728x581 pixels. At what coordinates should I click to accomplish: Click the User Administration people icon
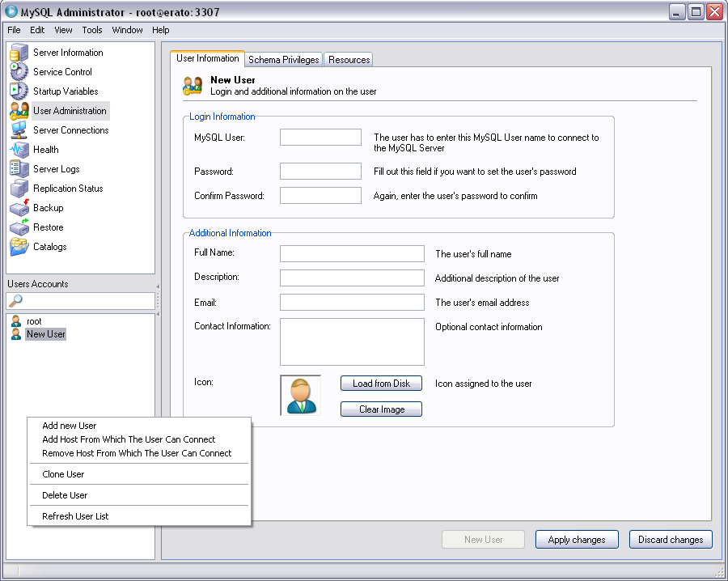19,111
